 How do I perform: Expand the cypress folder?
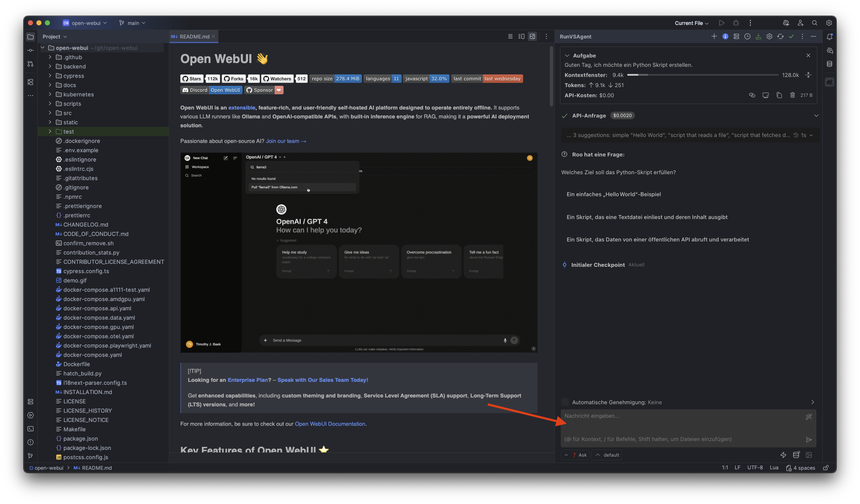[50, 76]
